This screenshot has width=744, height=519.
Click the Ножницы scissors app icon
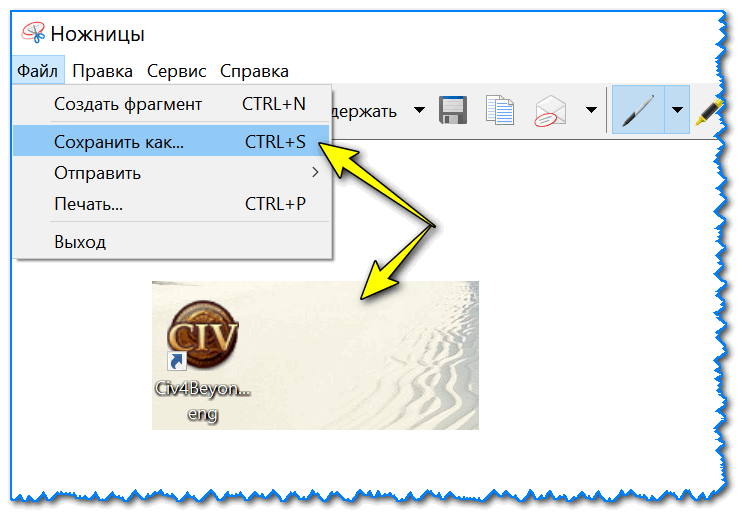pyautogui.click(x=33, y=33)
